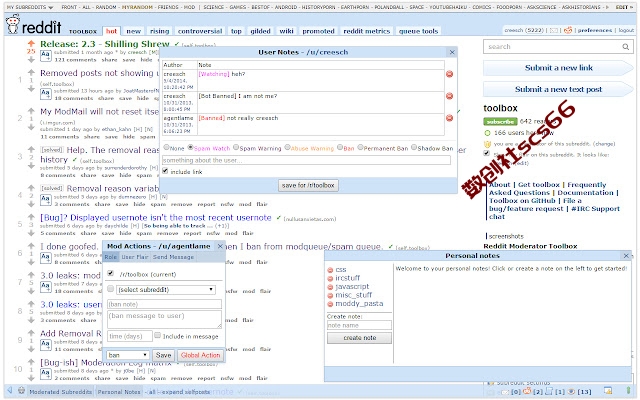Focus the something about the user field
This screenshot has width=640, height=400.
click(307, 160)
